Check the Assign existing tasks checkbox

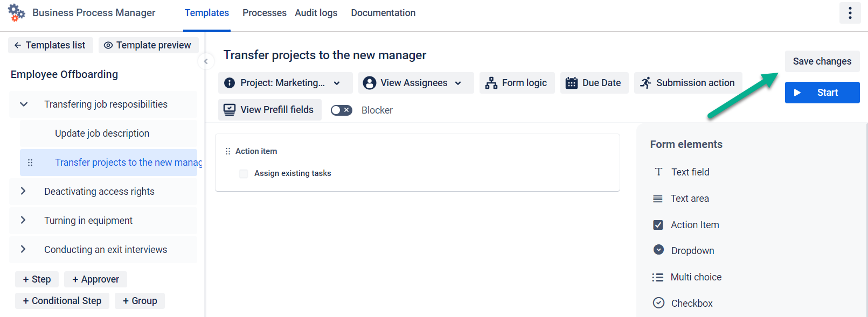(244, 173)
